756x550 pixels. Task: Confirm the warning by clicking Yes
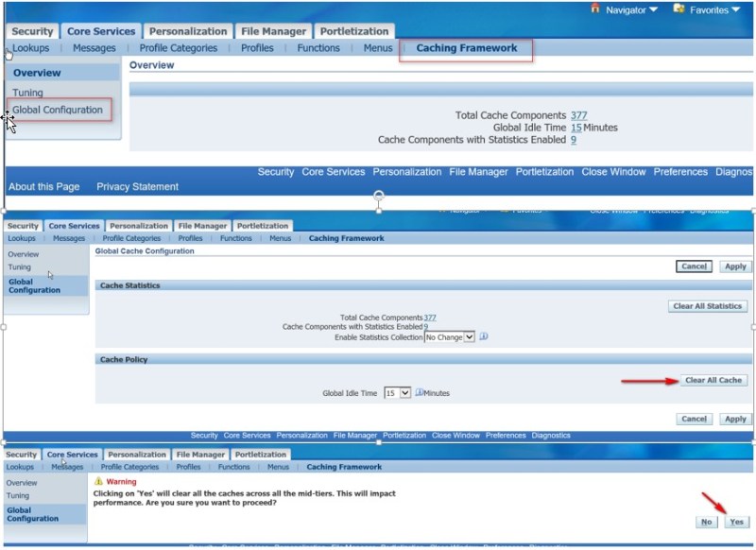[736, 522]
